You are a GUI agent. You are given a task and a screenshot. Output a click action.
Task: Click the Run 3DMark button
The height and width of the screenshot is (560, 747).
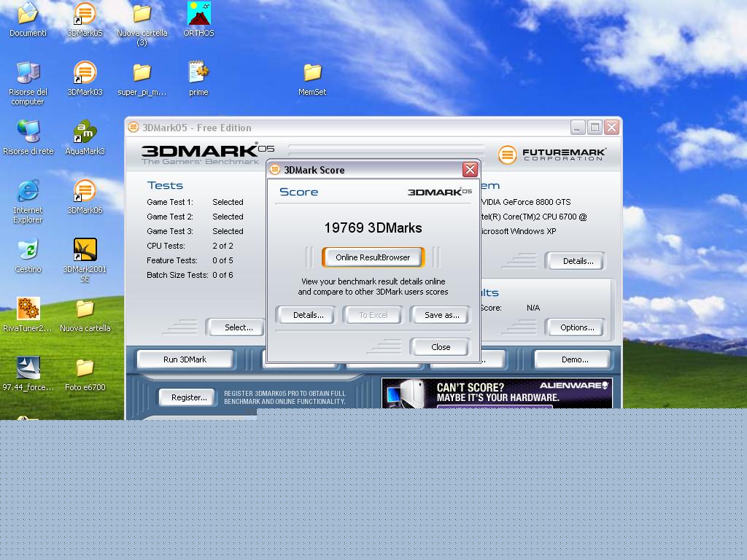point(185,359)
